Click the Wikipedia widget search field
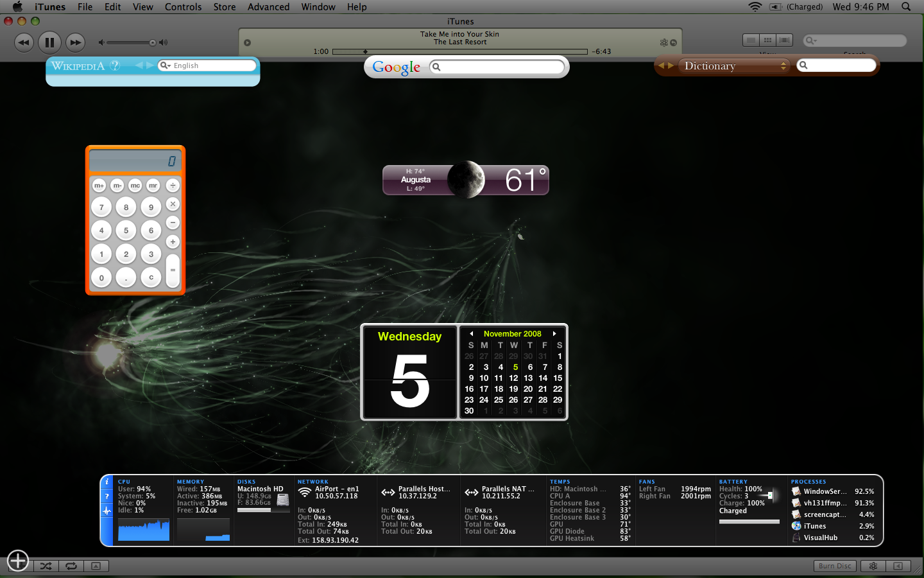The height and width of the screenshot is (578, 924). 207,66
